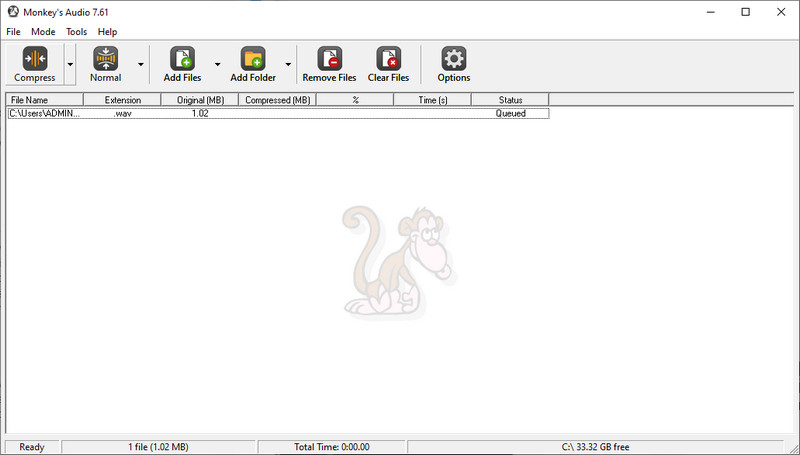This screenshot has width=800, height=455.
Task: Open Options via the gear icon
Action: (x=454, y=58)
